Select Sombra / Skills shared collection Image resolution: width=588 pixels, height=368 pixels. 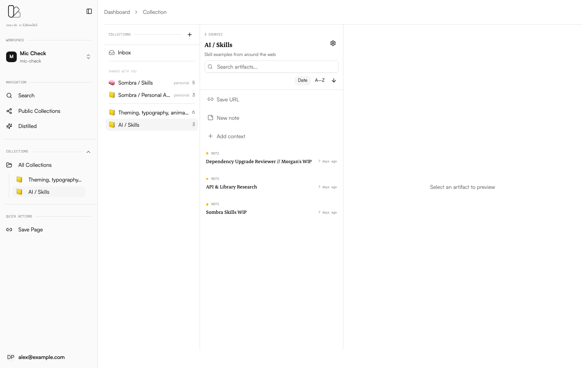point(135,83)
